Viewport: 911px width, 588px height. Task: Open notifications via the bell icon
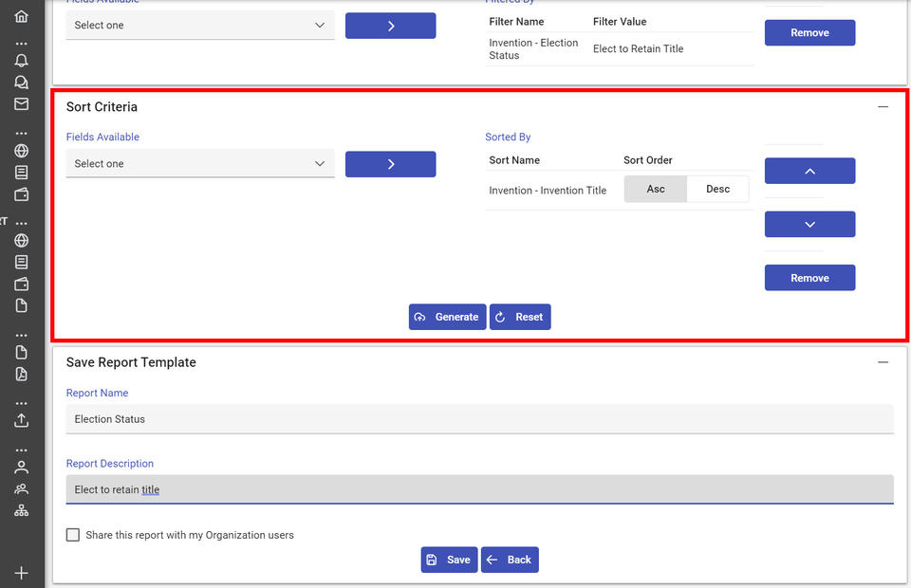pyautogui.click(x=23, y=60)
